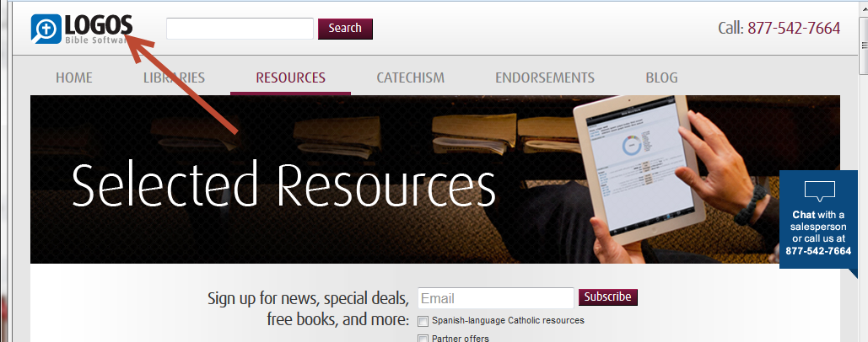Click the Search button
The image size is (868, 342).
click(346, 29)
